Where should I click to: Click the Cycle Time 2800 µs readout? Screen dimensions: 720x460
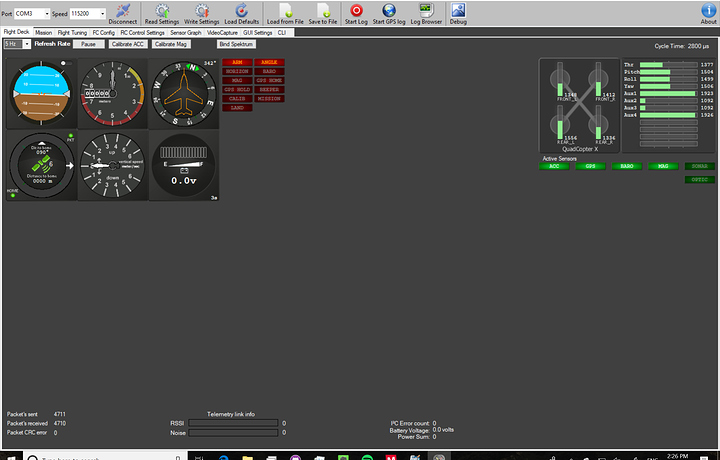(x=681, y=46)
